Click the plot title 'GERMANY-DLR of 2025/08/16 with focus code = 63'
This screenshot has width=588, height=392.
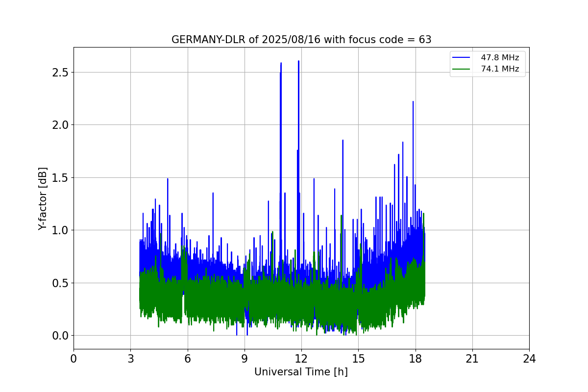tap(301, 40)
